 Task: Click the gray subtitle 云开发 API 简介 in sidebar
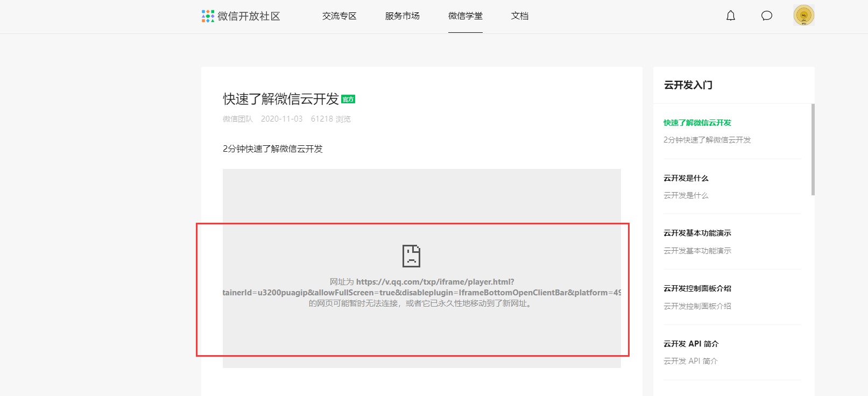pos(691,361)
